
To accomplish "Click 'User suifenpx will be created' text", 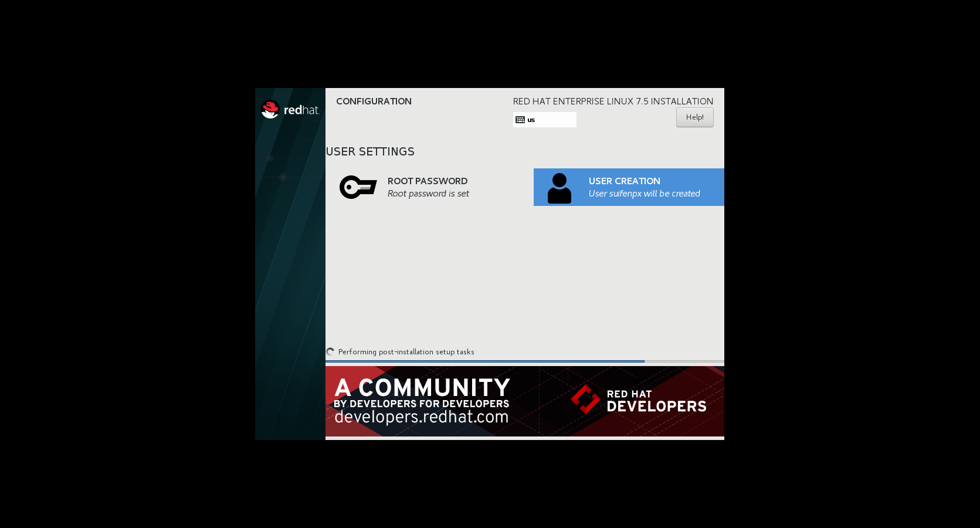I will tap(645, 194).
